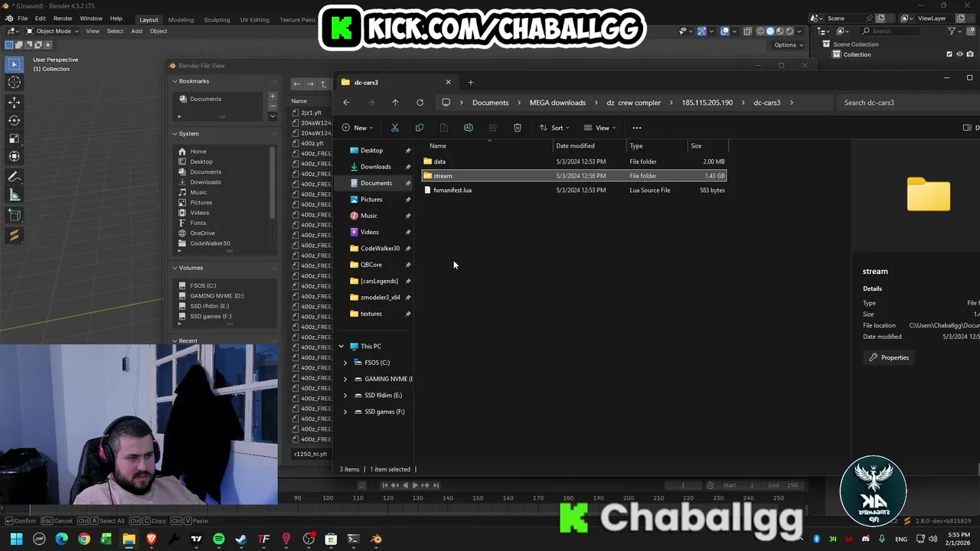Open Blender Render menu
Viewport: 980px width, 551px height.
pos(63,18)
